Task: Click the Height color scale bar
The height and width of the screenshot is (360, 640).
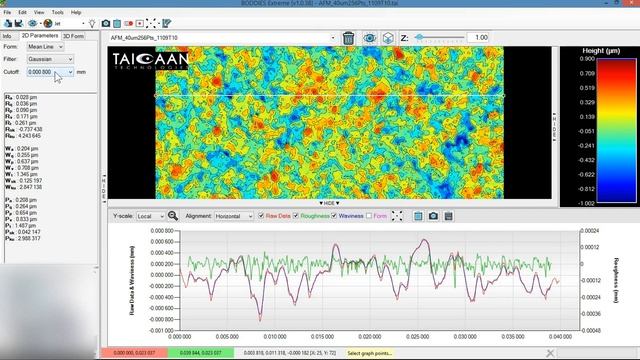Action: point(616,130)
